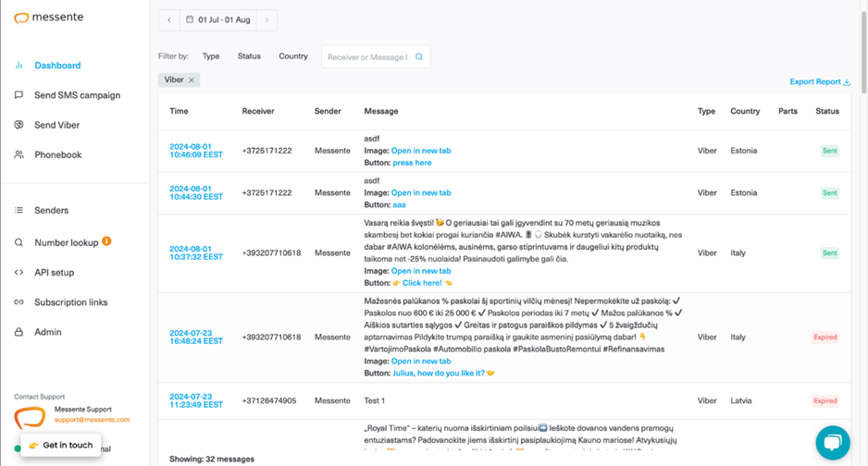The height and width of the screenshot is (466, 868).
Task: Click the Messente Support orange logo
Action: (x=30, y=417)
